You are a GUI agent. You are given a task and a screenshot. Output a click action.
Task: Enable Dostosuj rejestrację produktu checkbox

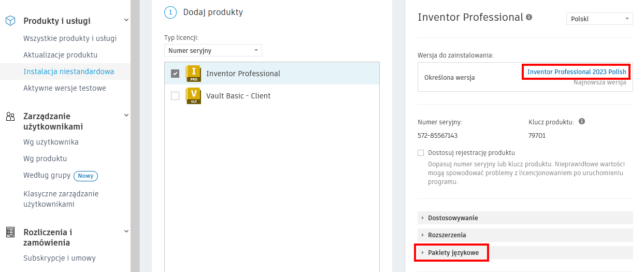point(421,153)
